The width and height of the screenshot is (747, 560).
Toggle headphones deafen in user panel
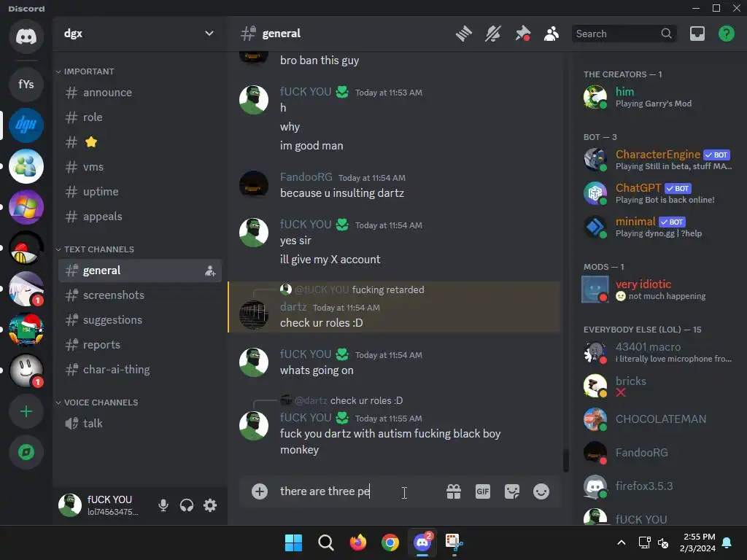tap(187, 505)
